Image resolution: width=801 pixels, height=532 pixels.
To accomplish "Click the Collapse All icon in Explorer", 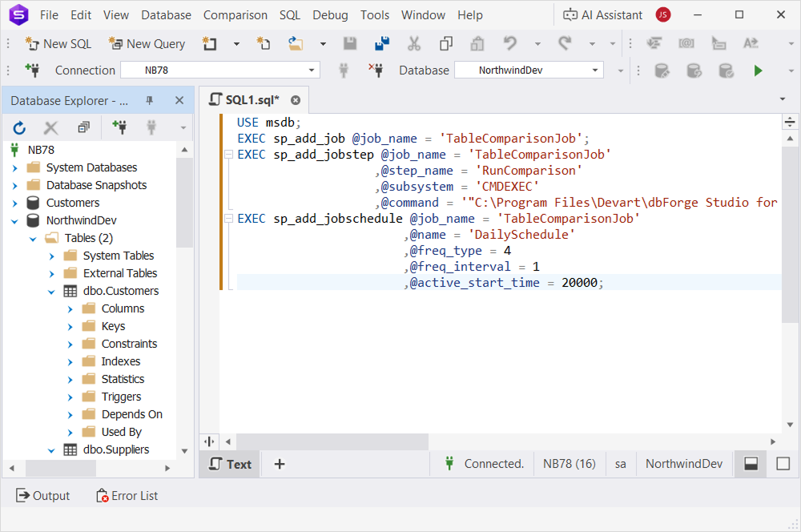I will point(83,127).
